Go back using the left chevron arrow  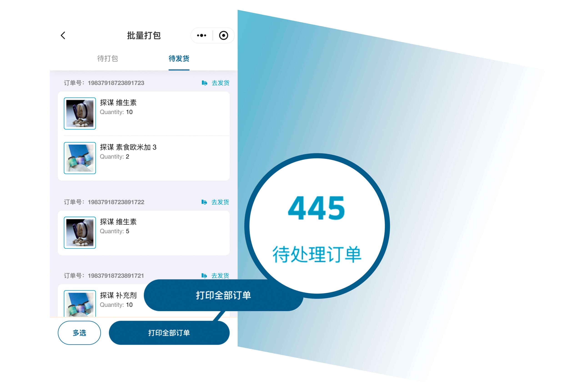click(x=63, y=35)
